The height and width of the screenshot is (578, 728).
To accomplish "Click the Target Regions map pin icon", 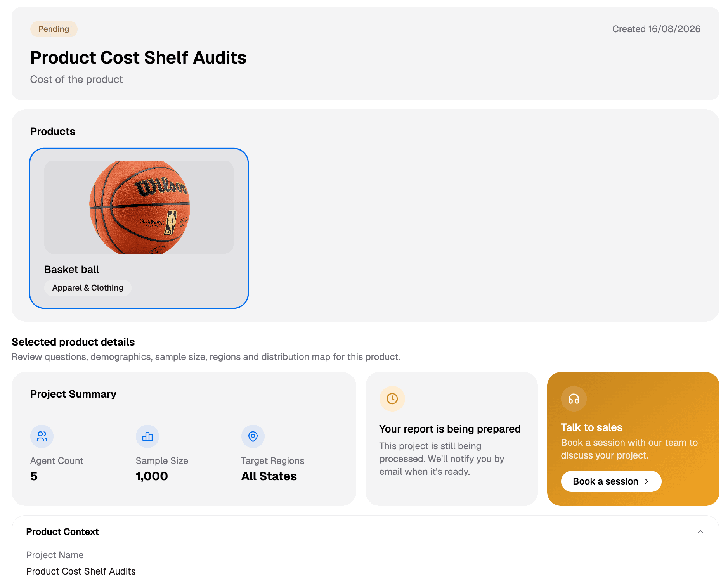I will coord(253,436).
